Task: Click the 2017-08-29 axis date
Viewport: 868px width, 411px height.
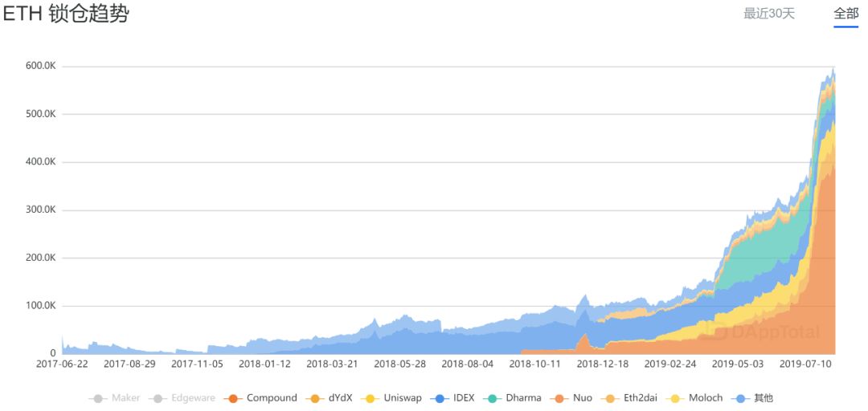Action: pos(129,364)
